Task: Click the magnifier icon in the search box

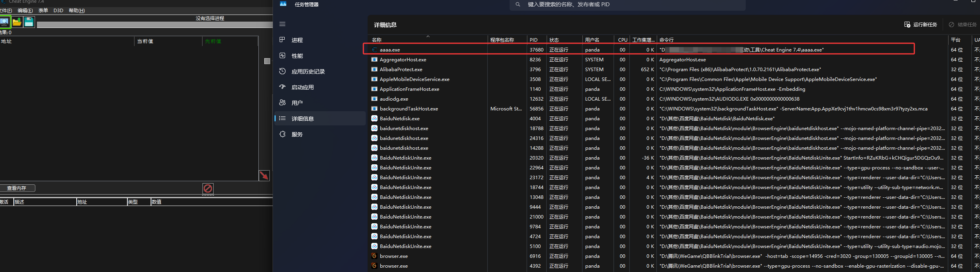Action: 518,4
